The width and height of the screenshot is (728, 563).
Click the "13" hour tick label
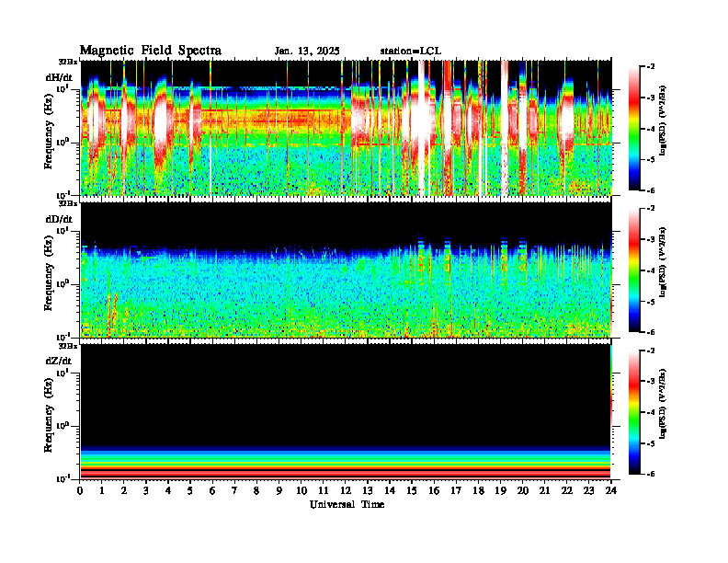368,491
